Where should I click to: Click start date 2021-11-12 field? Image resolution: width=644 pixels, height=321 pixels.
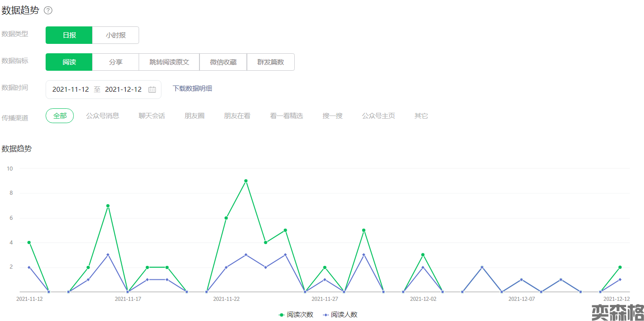tap(71, 90)
